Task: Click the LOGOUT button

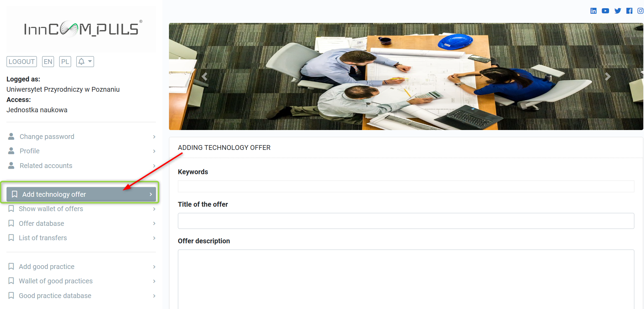Action: pos(22,62)
